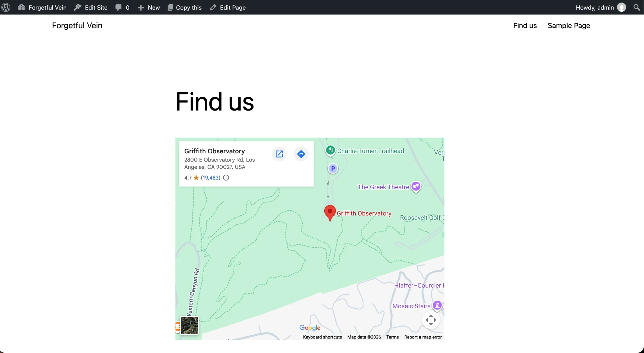The width and height of the screenshot is (644, 353).
Task: Go to Sample Page navigation link
Action: 569,26
